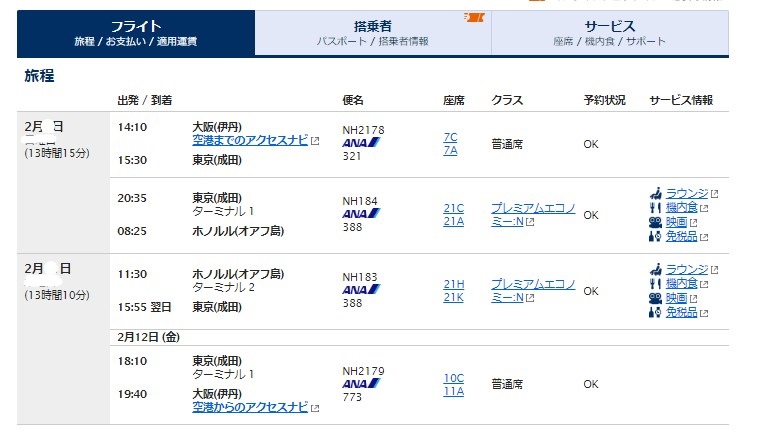Open プレミアムエコノミー:N class link for NH184
The image size is (759, 434).
[x=533, y=214]
